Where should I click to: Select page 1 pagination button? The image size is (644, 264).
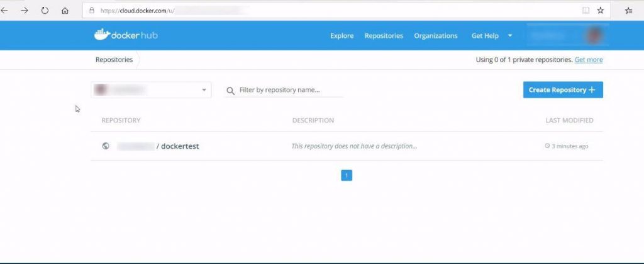(347, 176)
